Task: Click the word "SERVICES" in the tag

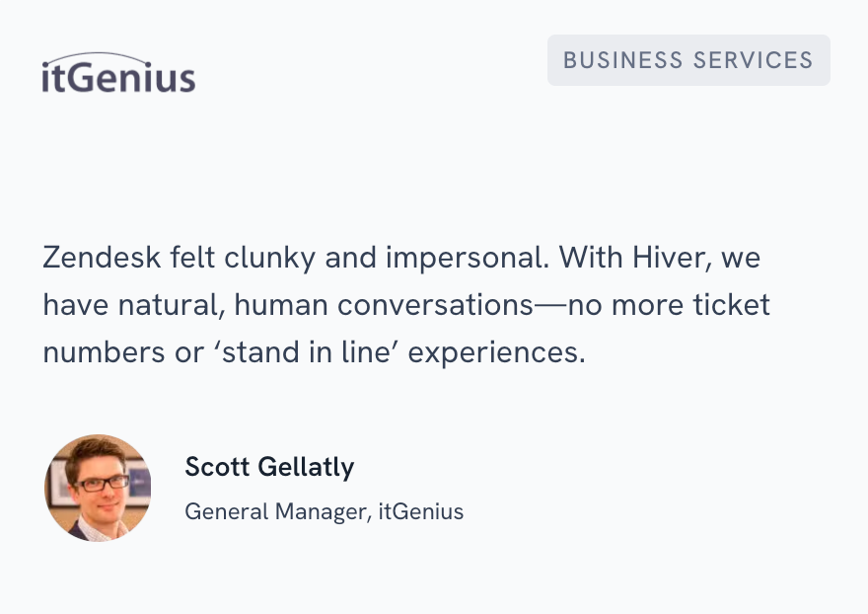Action: tap(754, 60)
